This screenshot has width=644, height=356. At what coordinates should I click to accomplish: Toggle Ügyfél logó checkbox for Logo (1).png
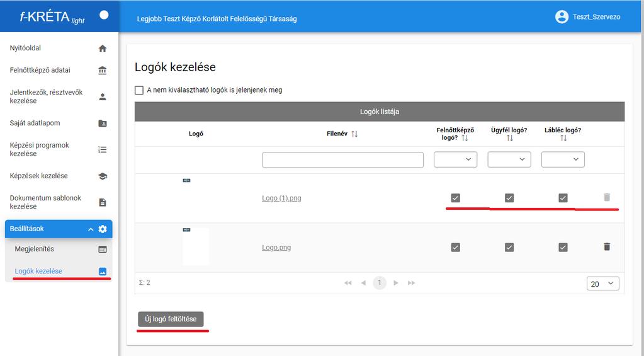(x=509, y=198)
